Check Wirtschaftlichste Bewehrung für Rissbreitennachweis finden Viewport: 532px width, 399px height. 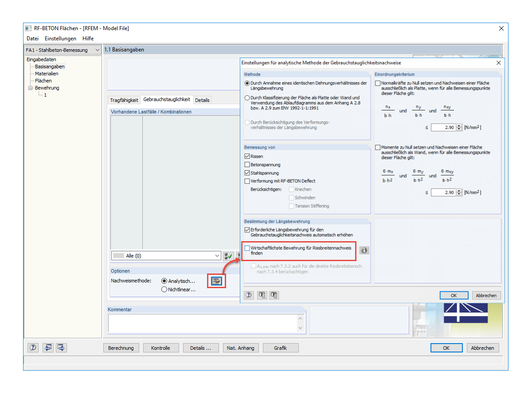click(247, 248)
